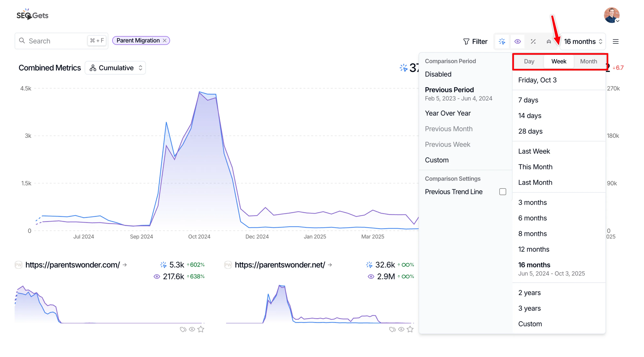Open the hamburger menu icon
This screenshot has height=357, width=644.
616,42
